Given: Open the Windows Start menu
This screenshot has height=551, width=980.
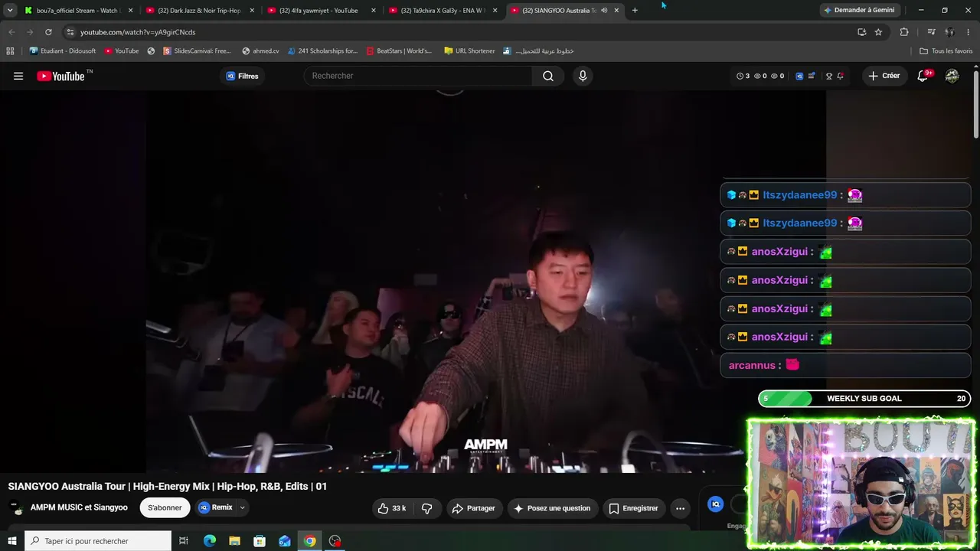Looking at the screenshot, I should [x=12, y=541].
